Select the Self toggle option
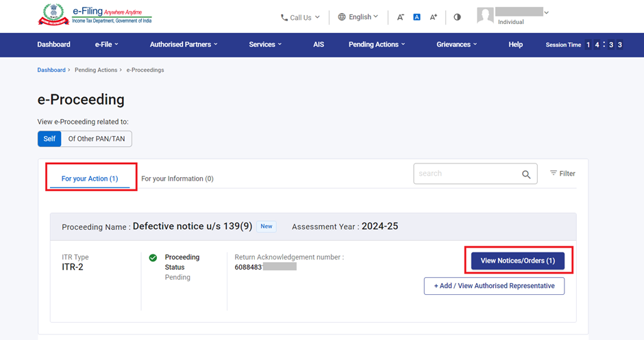Screen dimensions: 644x340 pyautogui.click(x=49, y=139)
